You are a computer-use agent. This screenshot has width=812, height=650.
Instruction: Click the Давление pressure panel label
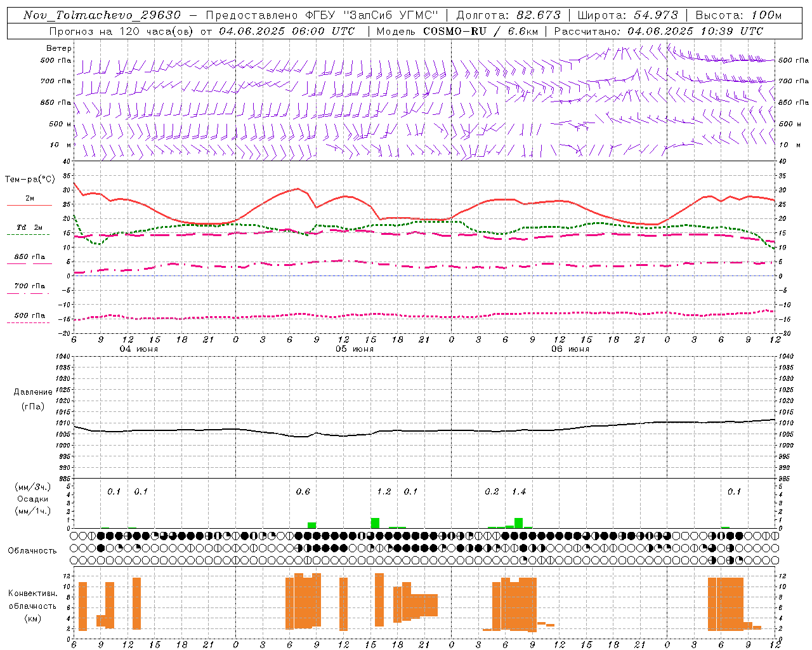point(33,392)
